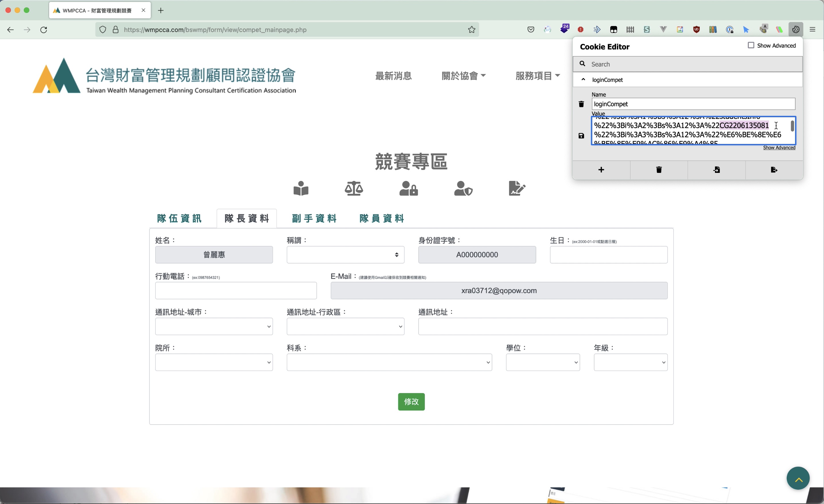Click the 身份證字號 field A000000000
The height and width of the screenshot is (504, 824).
point(477,255)
